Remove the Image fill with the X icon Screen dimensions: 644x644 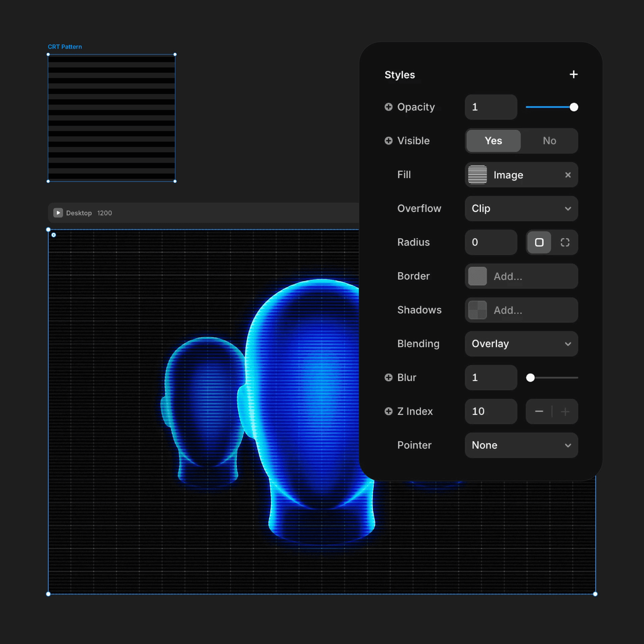click(568, 175)
